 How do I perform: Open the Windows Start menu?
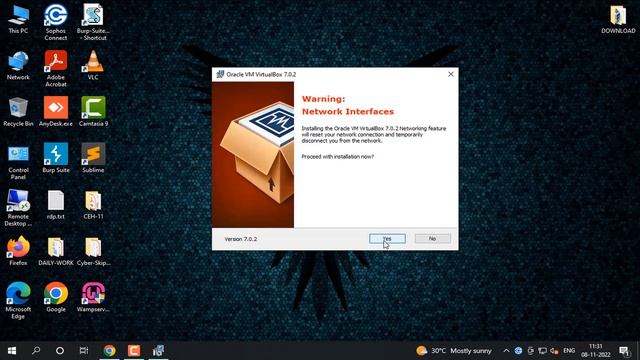12,351
